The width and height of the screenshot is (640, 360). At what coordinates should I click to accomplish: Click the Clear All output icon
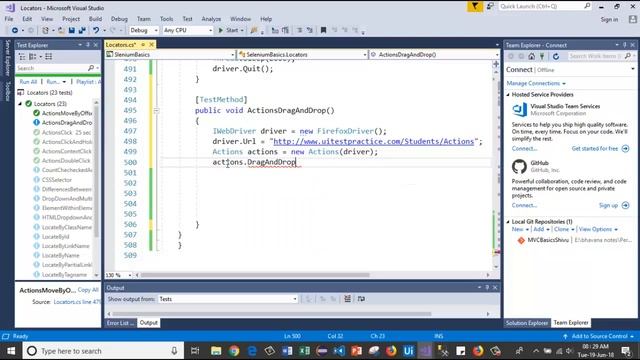click(347, 299)
